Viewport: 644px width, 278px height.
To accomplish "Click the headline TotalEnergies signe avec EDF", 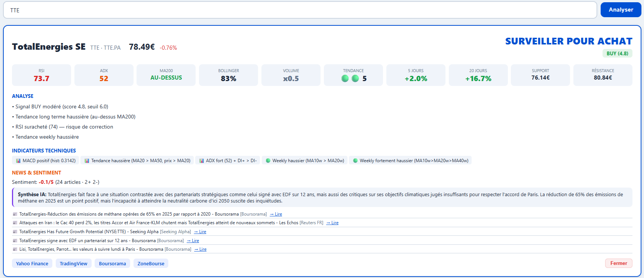I will 88,241.
